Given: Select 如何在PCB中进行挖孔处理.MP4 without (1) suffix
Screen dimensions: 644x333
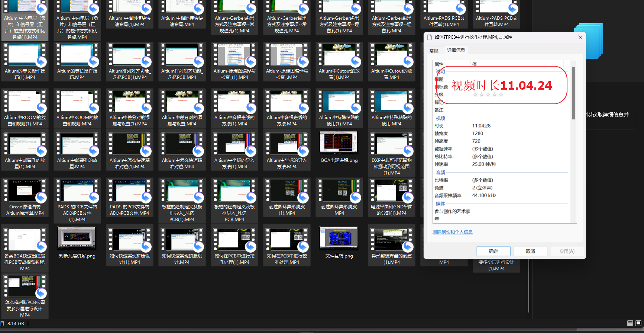Looking at the screenshot, I should point(287,245).
